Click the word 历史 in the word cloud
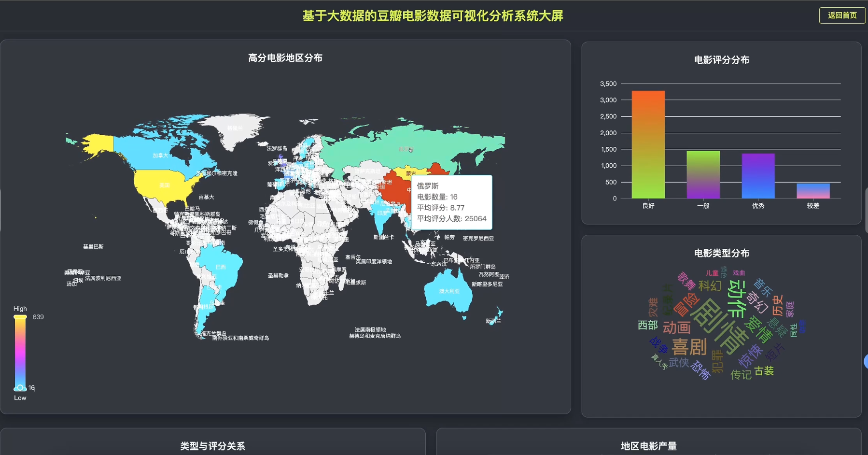 777,305
